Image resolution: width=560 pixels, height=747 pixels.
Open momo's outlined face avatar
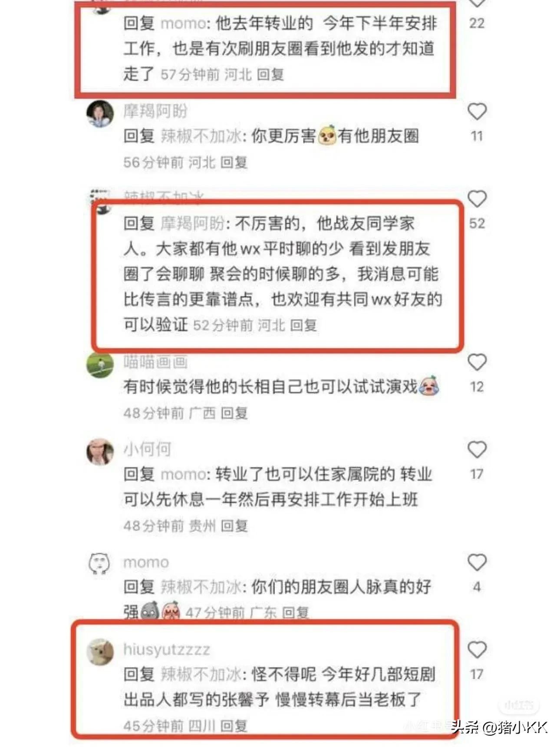coord(100,563)
